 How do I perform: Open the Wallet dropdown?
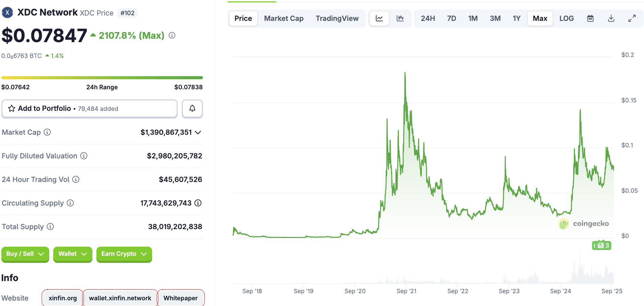pyautogui.click(x=73, y=254)
